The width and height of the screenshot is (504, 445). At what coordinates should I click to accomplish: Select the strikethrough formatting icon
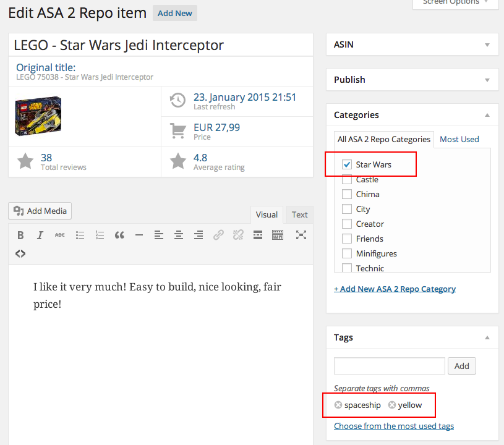(60, 235)
